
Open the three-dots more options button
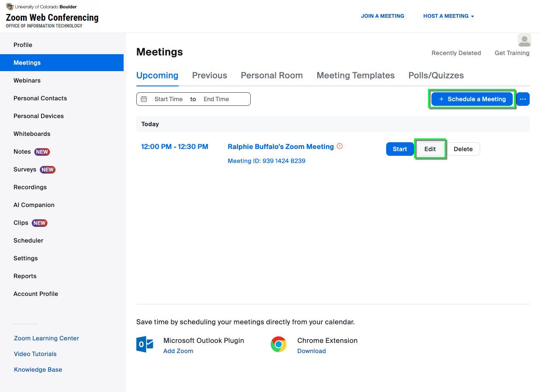tap(523, 99)
